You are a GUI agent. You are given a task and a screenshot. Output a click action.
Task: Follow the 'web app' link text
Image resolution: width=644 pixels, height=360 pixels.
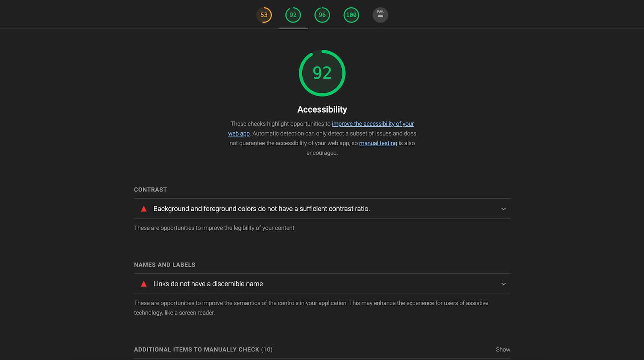239,134
